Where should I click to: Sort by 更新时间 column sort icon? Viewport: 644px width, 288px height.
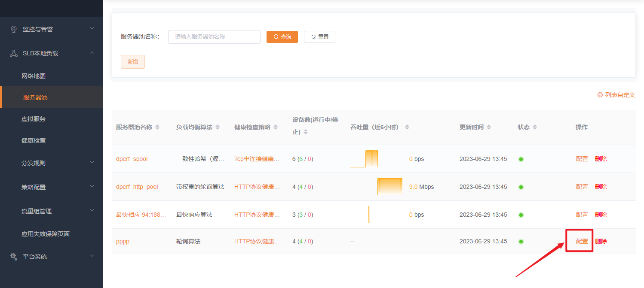(489, 127)
